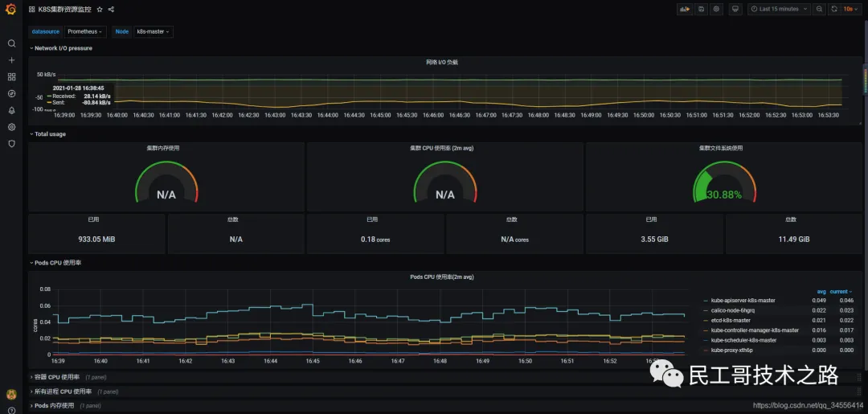Refresh the dashboard now

point(834,9)
